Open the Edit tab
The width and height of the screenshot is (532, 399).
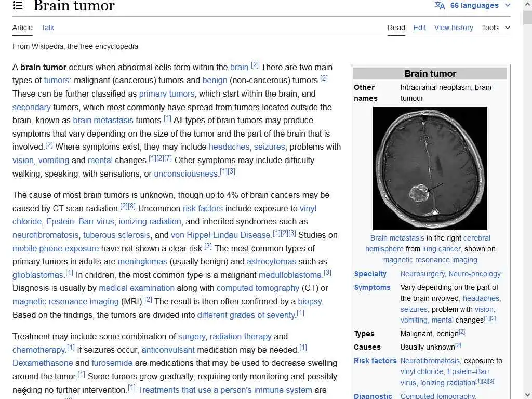point(419,28)
